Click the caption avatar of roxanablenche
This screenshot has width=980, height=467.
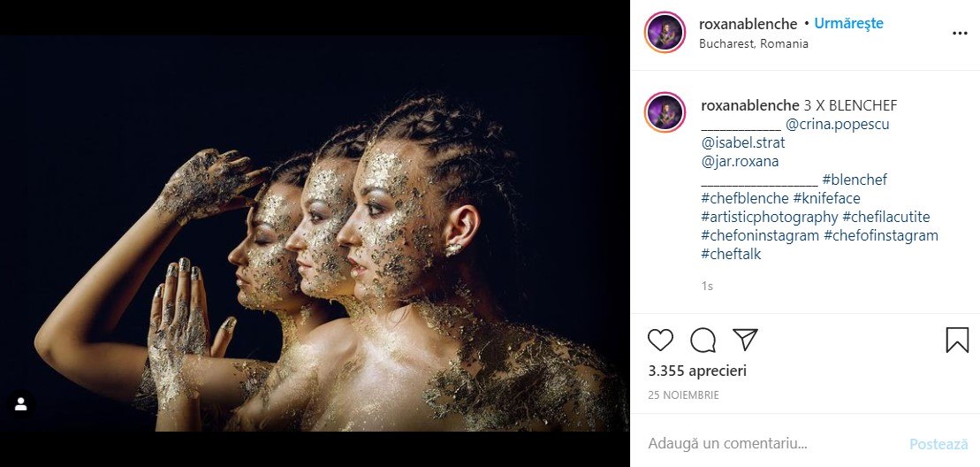pyautogui.click(x=665, y=112)
